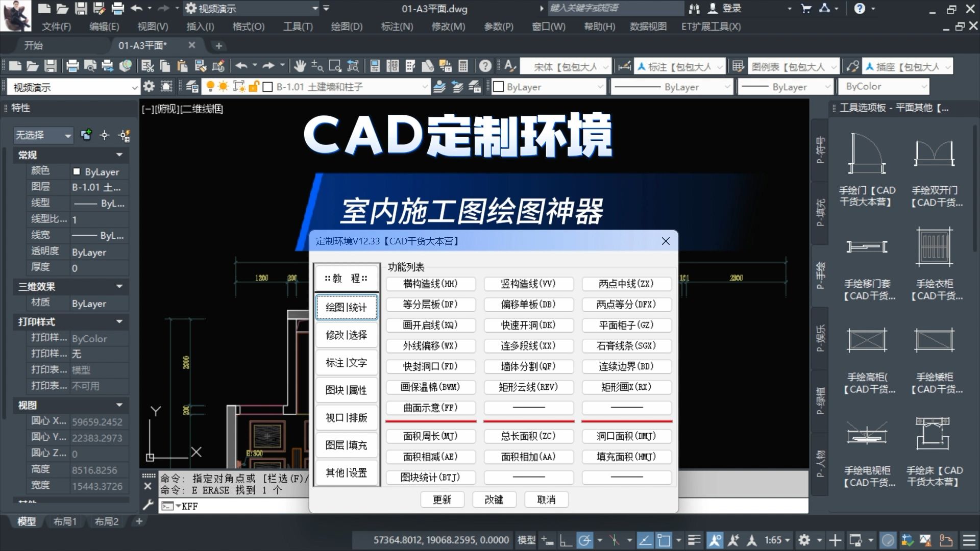Screen dimensions: 980x551
Task: Select the Zoom Window tool
Action: (x=334, y=66)
